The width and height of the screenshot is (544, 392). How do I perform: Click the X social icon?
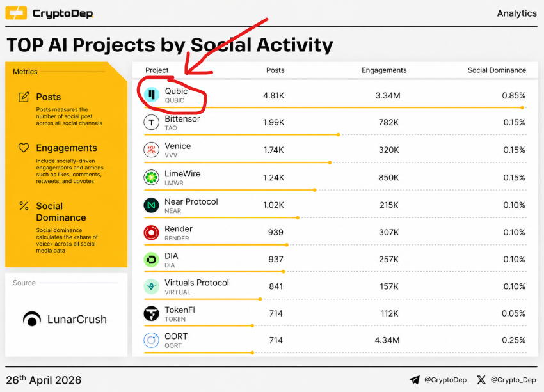click(x=481, y=380)
